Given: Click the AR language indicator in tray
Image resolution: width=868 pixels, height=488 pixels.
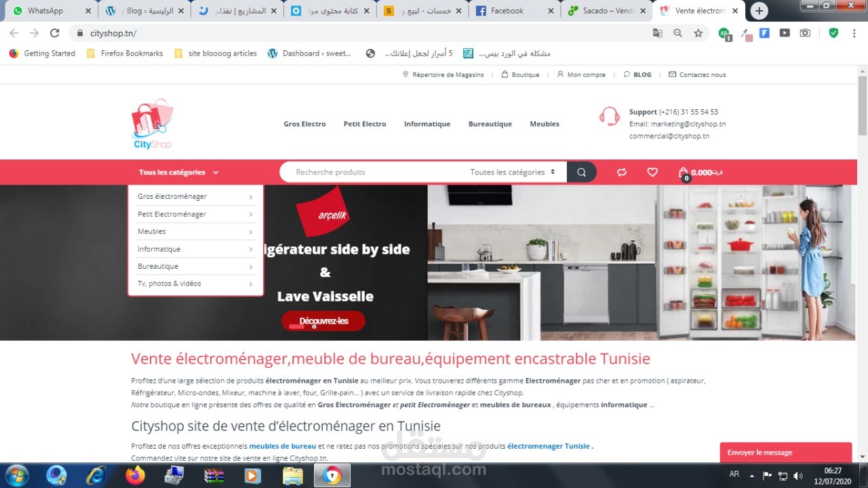Looking at the screenshot, I should 734,474.
